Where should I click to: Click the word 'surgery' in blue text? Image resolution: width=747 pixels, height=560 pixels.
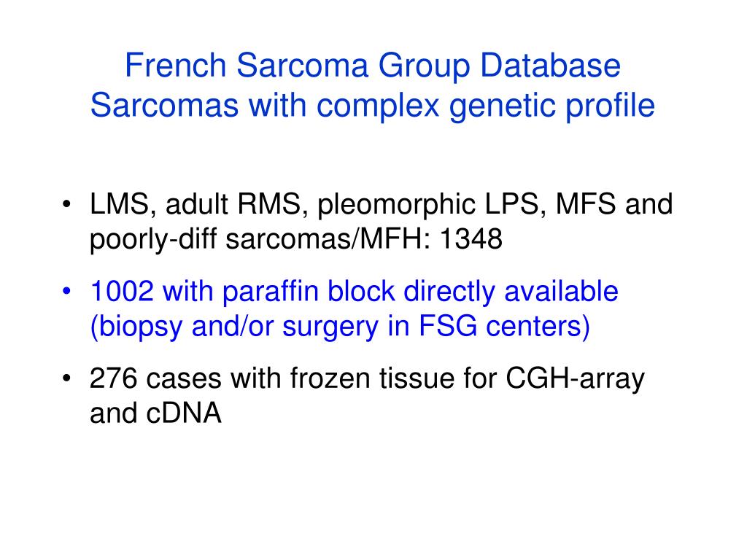pos(330,327)
